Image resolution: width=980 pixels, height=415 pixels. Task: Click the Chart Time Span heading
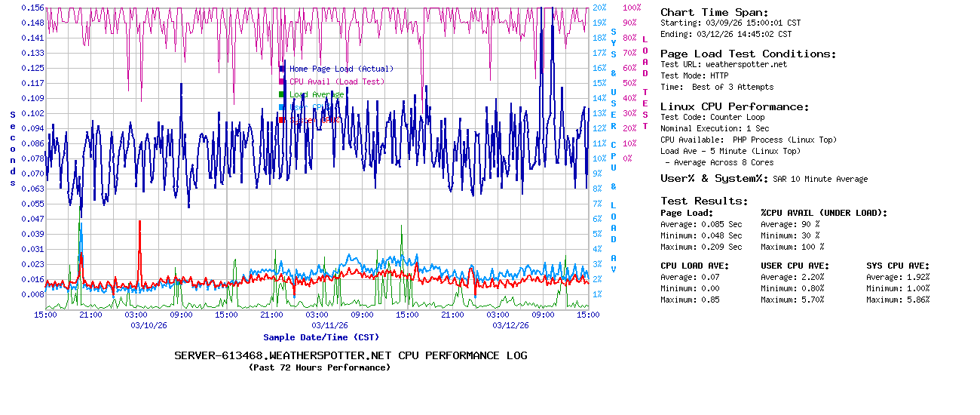[x=714, y=12]
